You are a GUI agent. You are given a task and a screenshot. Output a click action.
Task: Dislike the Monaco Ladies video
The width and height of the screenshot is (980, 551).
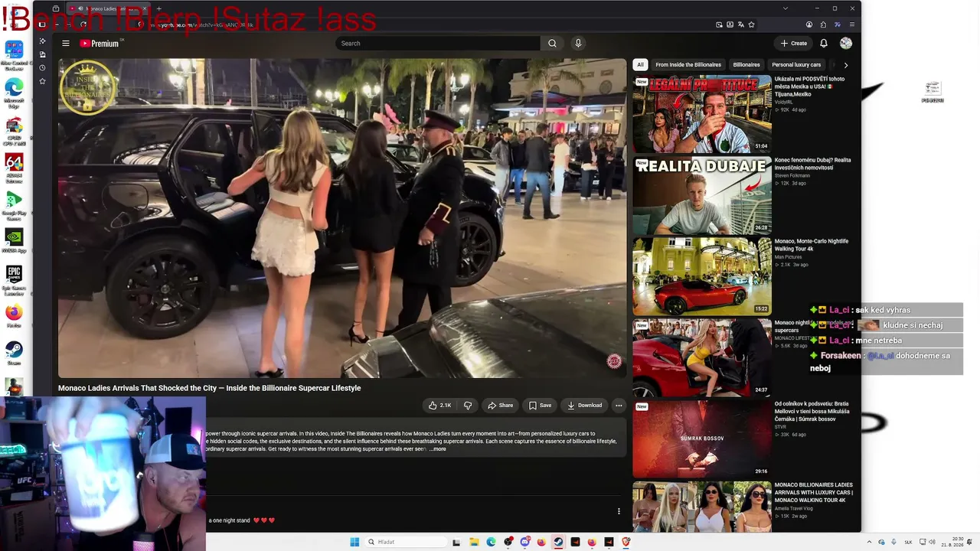pos(468,406)
